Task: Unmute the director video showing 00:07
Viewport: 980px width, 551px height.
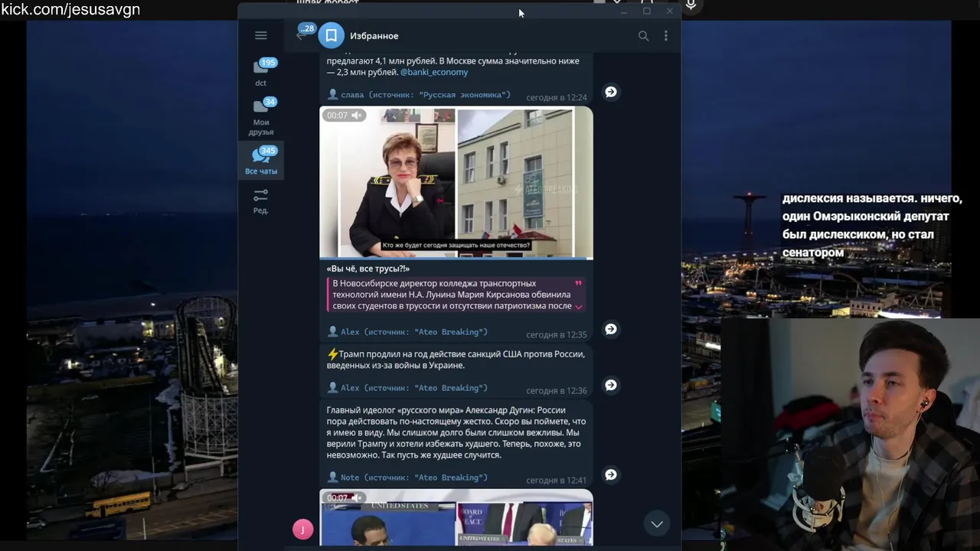Action: (x=356, y=116)
